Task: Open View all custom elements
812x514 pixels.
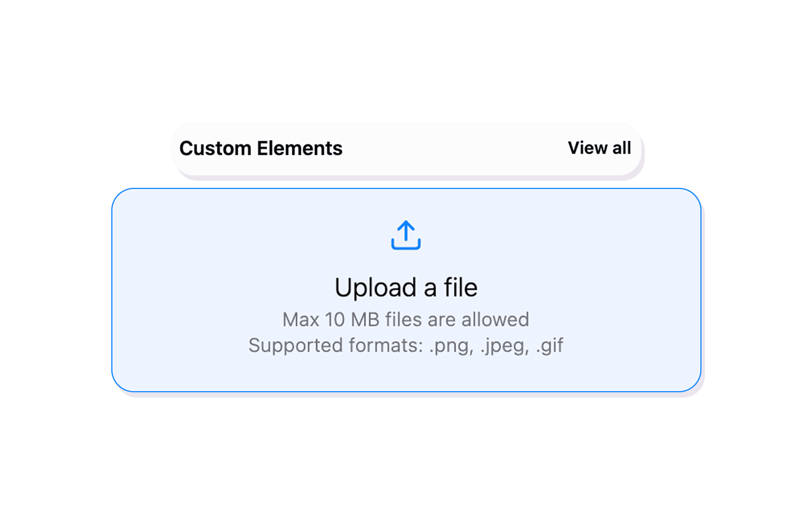Action: 599,148
